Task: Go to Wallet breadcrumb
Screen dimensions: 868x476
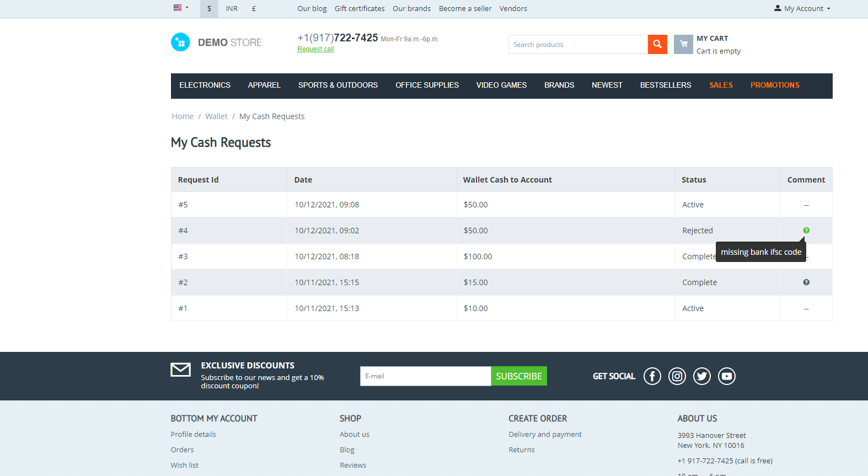Action: (216, 116)
